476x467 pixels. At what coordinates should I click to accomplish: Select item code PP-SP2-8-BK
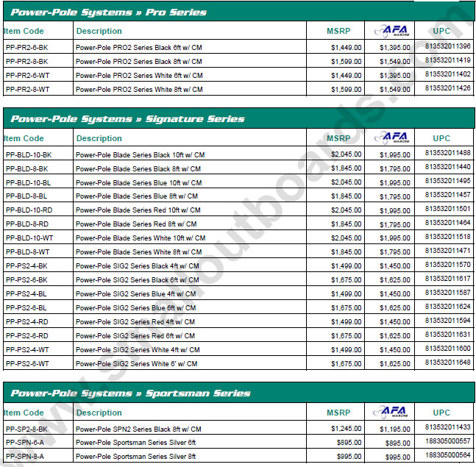point(26,429)
